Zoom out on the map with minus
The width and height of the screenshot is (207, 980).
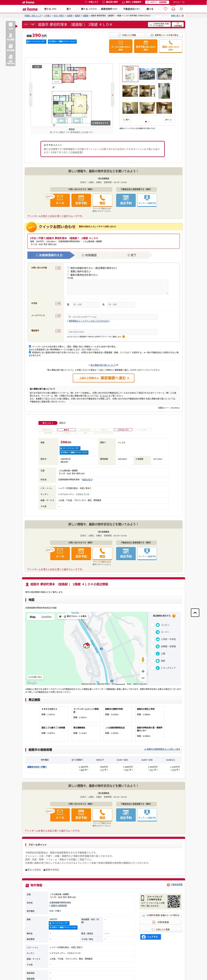point(143,678)
